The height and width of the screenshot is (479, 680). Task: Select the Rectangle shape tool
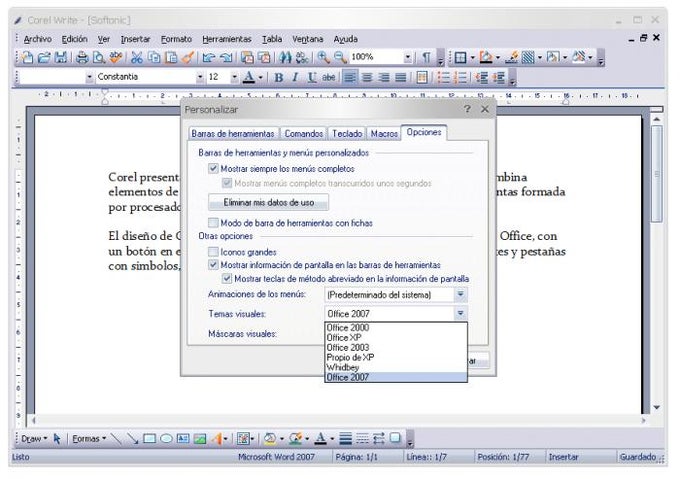149,439
